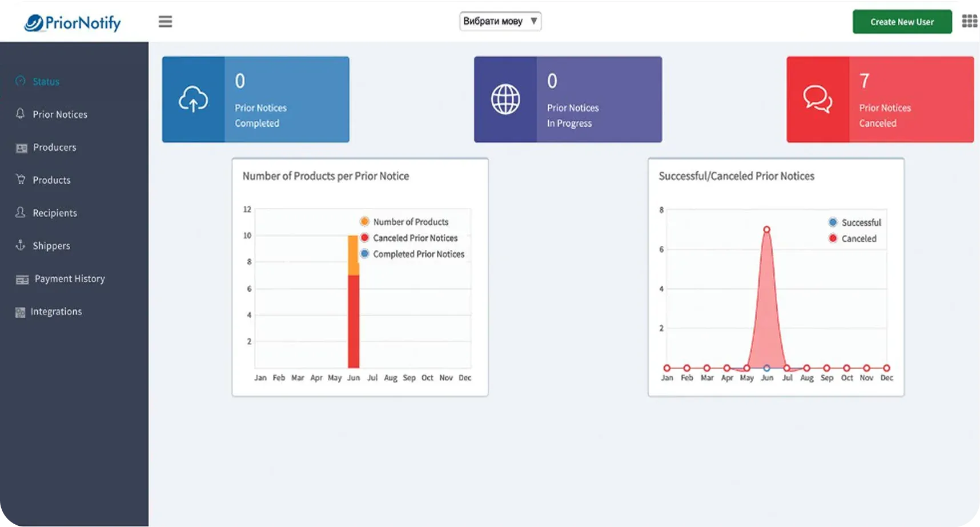This screenshot has width=980, height=527.
Task: Click the chat bubbles Canceled icon
Action: pyautogui.click(x=817, y=99)
